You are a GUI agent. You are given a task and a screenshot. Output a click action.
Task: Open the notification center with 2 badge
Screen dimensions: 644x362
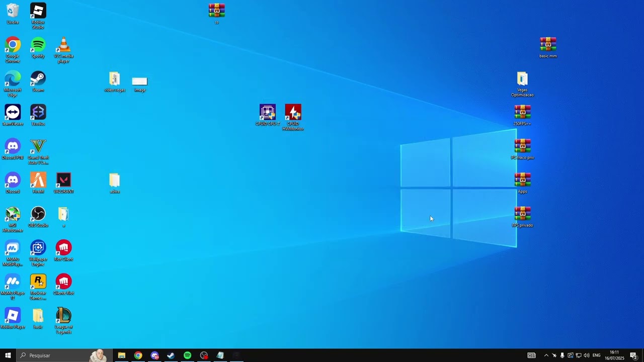pyautogui.click(x=634, y=355)
